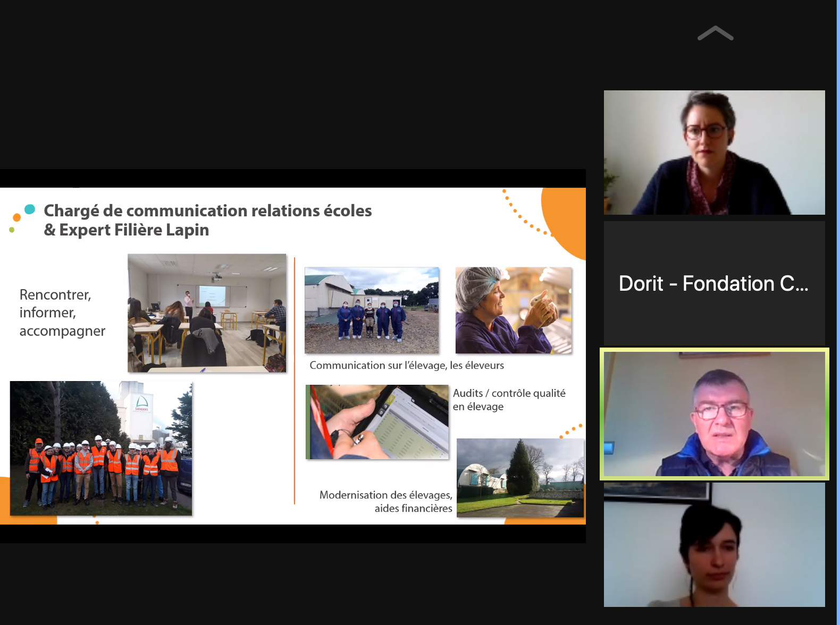This screenshot has height=625, width=840.
Task: Click the 'Audits / contrôle qualité en élevage' label
Action: [509, 400]
